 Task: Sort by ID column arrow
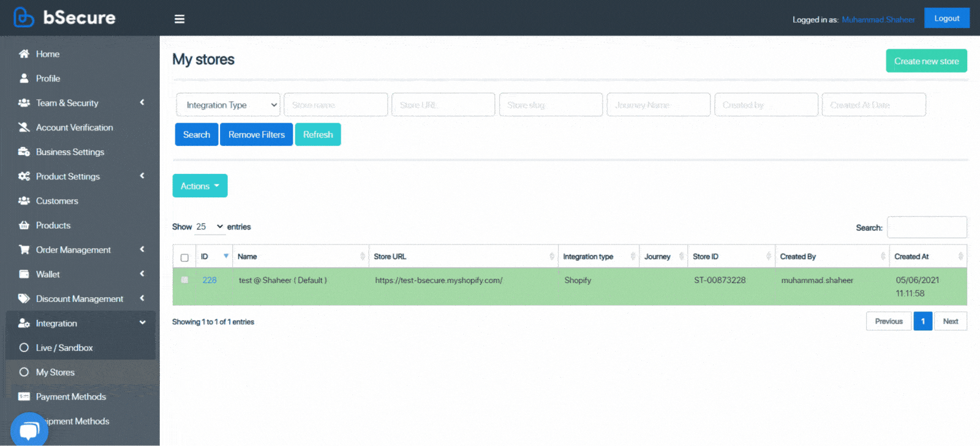point(226,256)
